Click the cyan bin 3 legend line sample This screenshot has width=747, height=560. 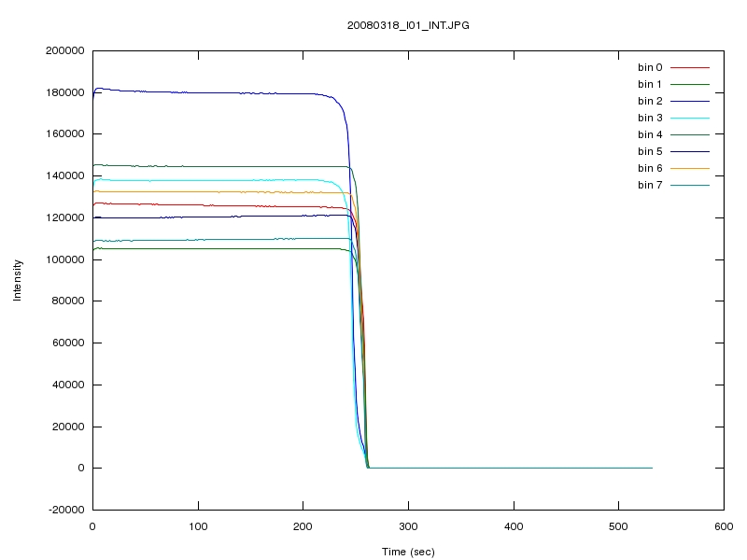(x=690, y=118)
